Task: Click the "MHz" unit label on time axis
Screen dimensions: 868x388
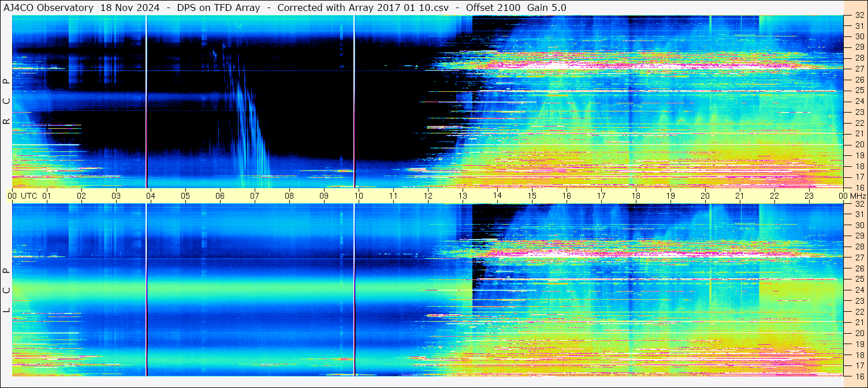Action: click(x=858, y=196)
